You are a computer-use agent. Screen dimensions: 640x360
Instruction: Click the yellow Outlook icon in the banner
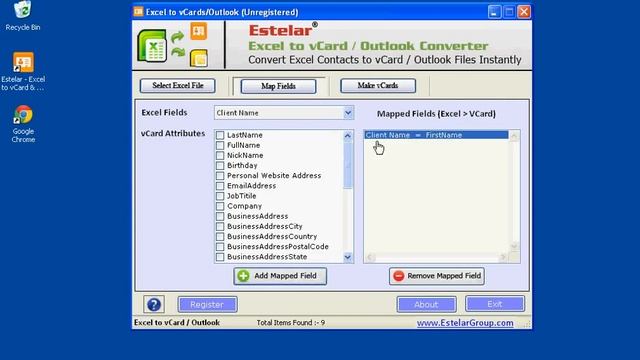(x=199, y=58)
